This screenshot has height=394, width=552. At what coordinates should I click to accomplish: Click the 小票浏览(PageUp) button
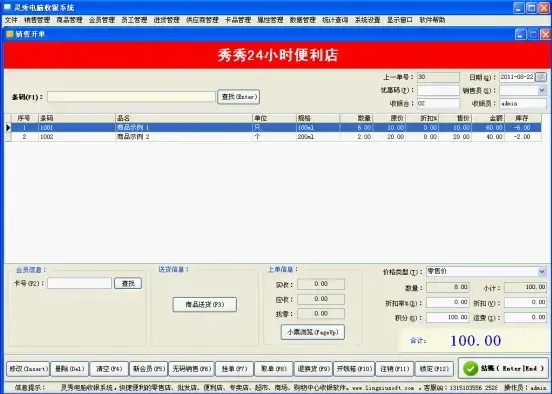(313, 332)
